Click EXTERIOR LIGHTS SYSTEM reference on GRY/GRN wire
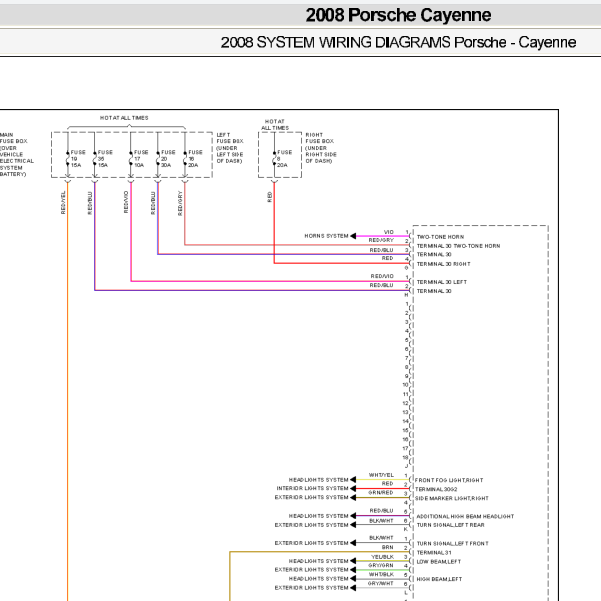The height and width of the screenshot is (601, 601). [x=311, y=570]
